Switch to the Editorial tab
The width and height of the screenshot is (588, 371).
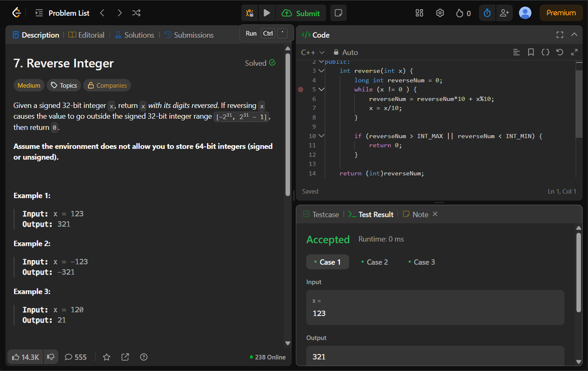coord(87,35)
